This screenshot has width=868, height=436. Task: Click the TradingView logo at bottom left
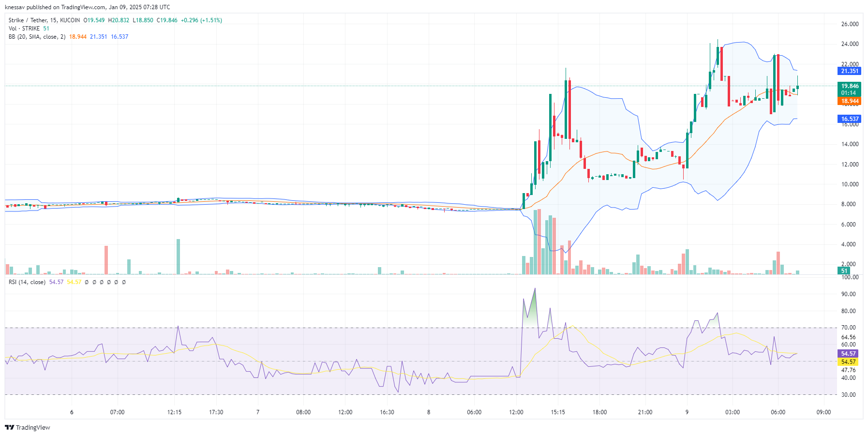pyautogui.click(x=28, y=427)
